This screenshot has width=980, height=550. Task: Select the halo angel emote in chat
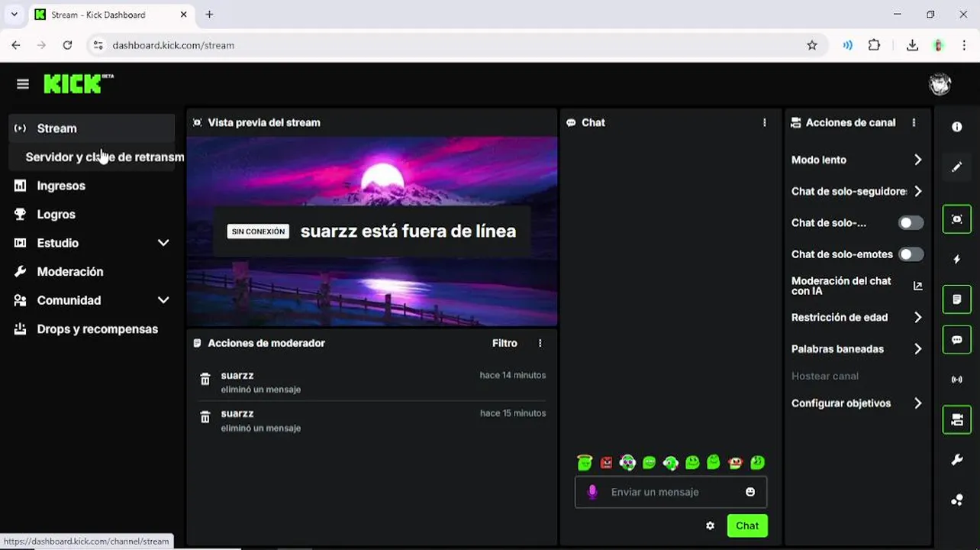pyautogui.click(x=585, y=462)
